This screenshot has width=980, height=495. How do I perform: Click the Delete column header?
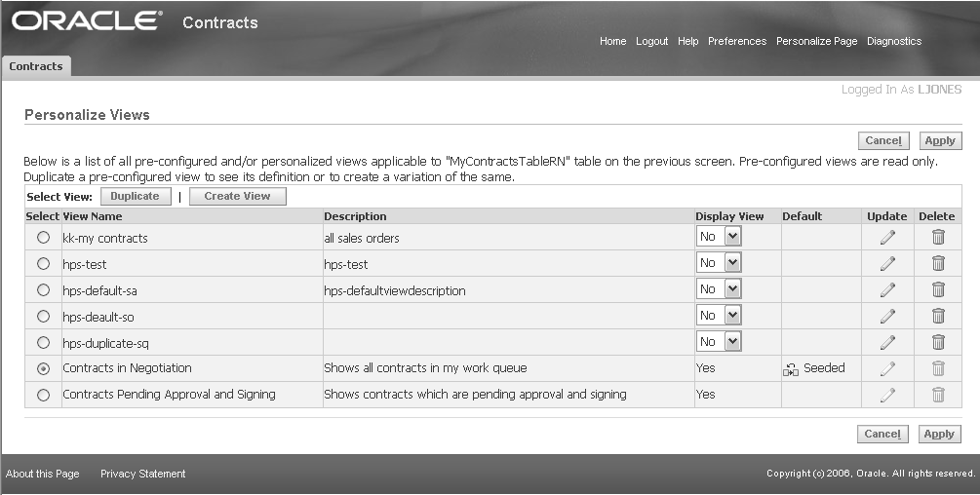(937, 216)
